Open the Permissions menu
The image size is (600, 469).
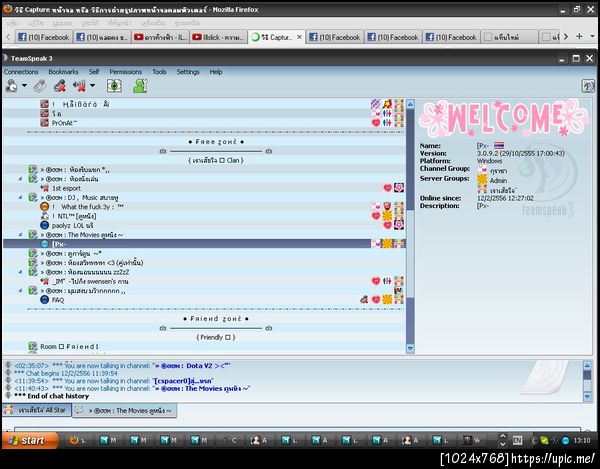(126, 72)
